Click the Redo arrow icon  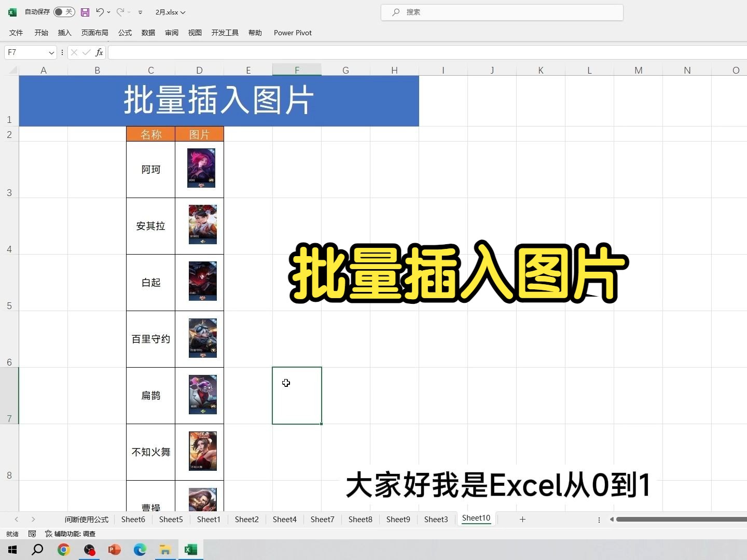pos(120,12)
